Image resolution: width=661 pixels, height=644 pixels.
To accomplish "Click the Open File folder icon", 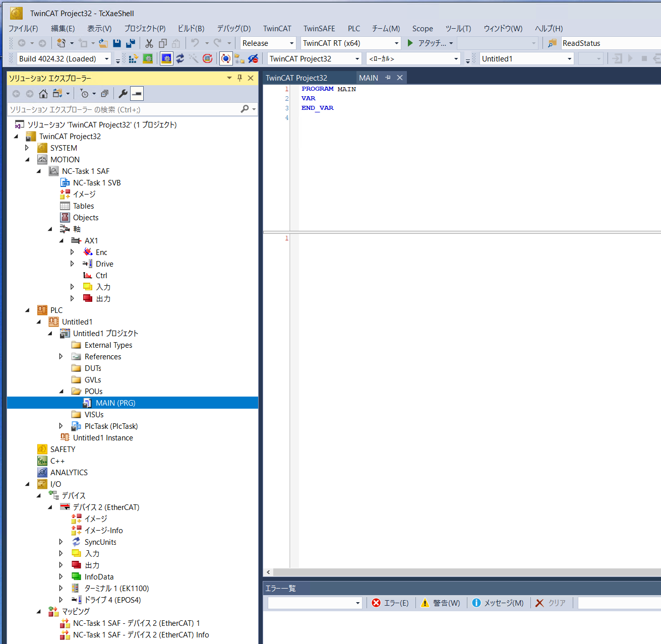I will (x=103, y=43).
